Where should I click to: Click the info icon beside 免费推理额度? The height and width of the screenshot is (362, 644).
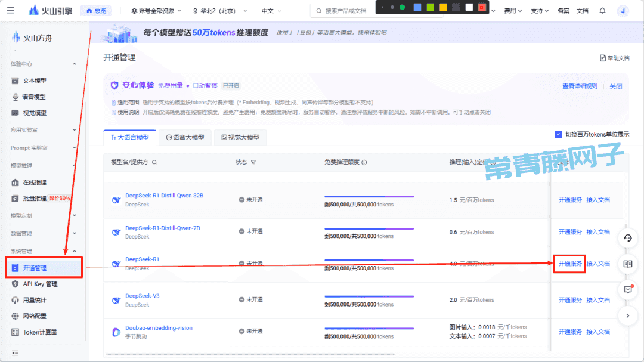click(x=364, y=162)
